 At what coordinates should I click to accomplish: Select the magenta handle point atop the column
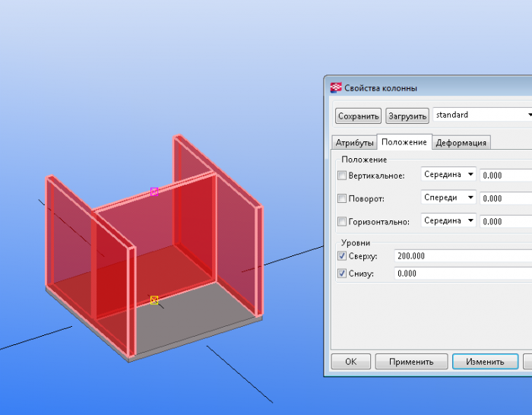154,192
